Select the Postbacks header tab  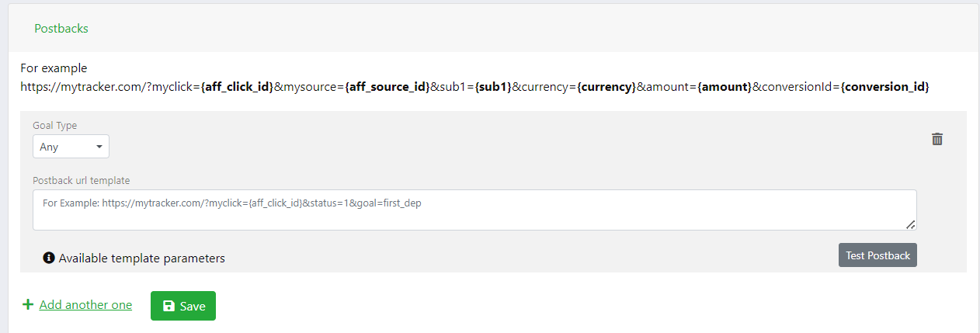tap(61, 28)
